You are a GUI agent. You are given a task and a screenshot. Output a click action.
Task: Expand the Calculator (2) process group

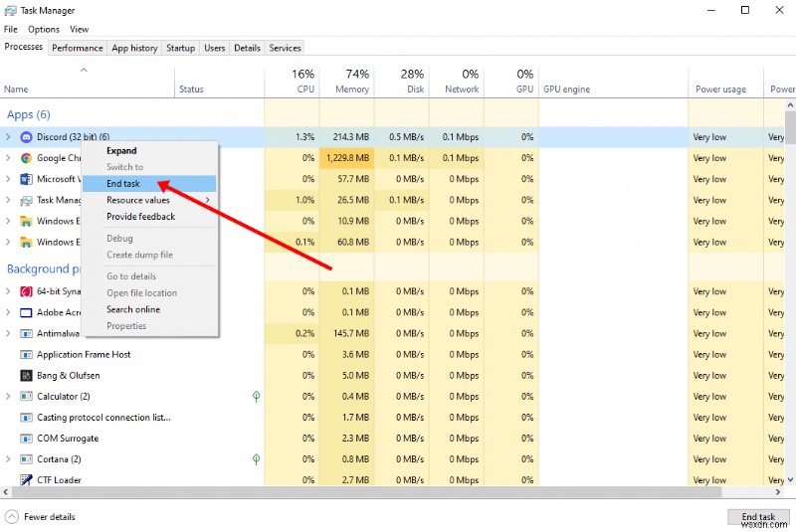click(8, 397)
